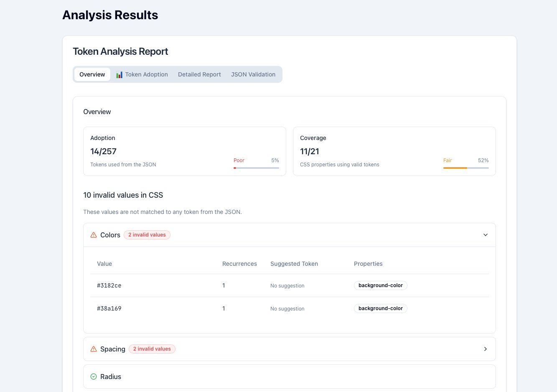Click the warning triangle icon beside Colors
Image resolution: width=557 pixels, height=392 pixels.
coord(94,235)
